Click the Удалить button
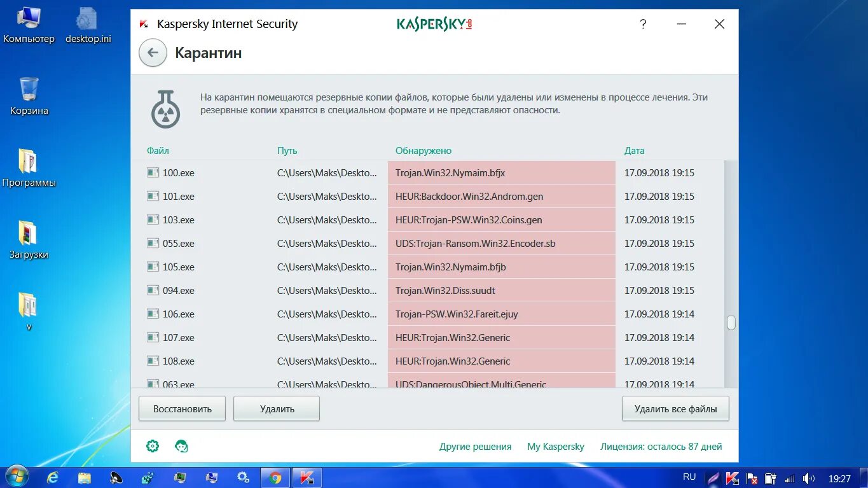 tap(277, 409)
